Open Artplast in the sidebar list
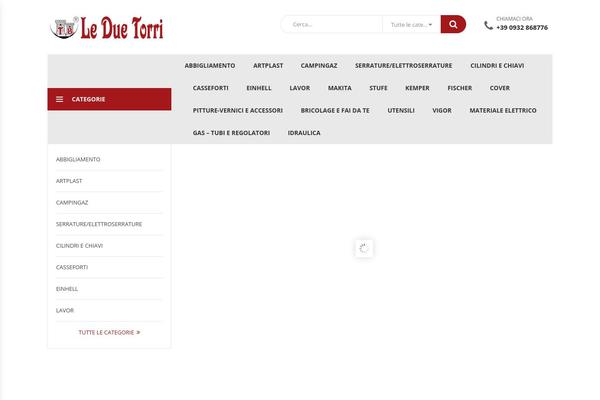The width and height of the screenshot is (600, 400). pos(69,181)
